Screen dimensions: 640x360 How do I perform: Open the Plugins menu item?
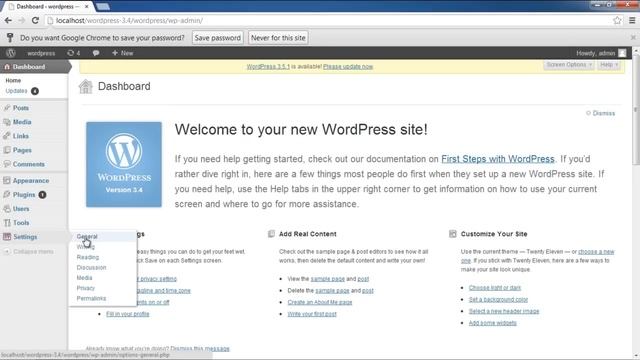coord(24,195)
